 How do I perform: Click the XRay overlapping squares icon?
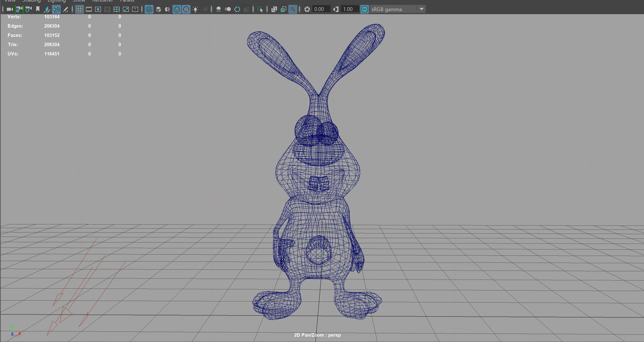[x=274, y=10]
